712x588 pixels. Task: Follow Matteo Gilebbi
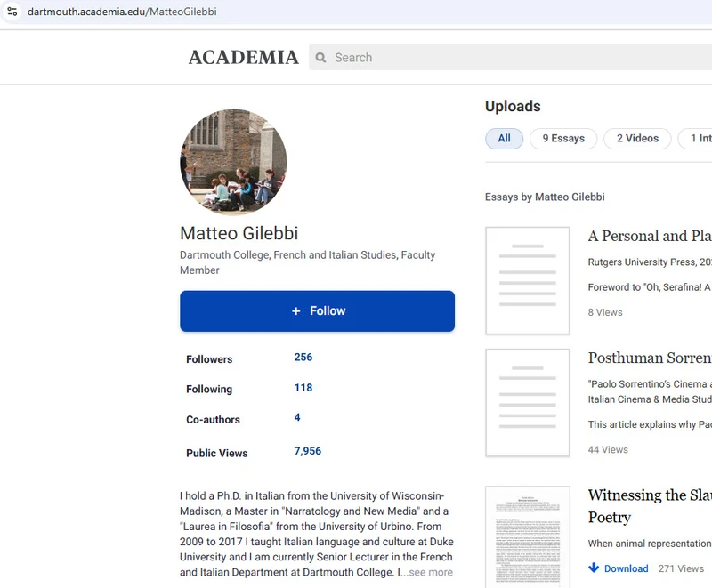coord(318,311)
